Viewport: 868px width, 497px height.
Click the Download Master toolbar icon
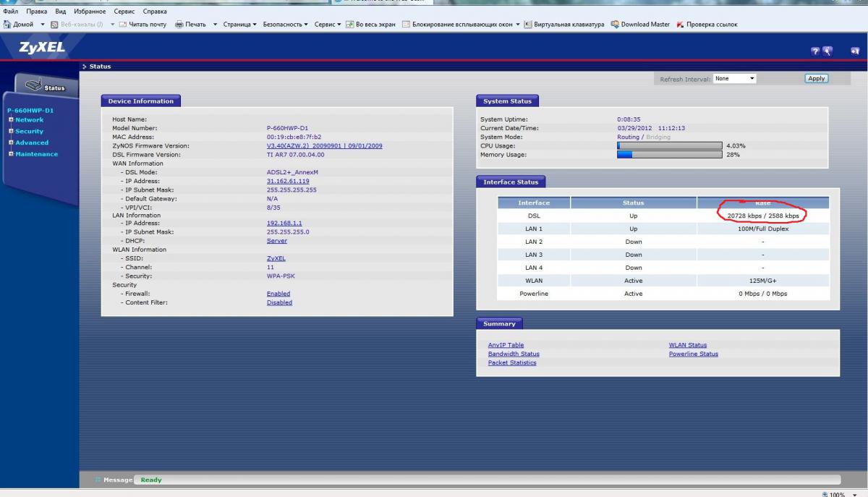615,24
